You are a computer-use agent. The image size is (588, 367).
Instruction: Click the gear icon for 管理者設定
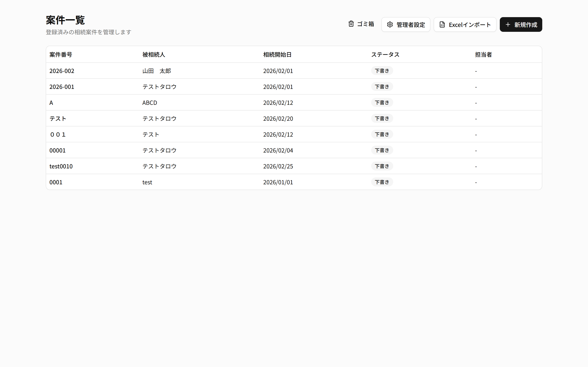(x=390, y=24)
